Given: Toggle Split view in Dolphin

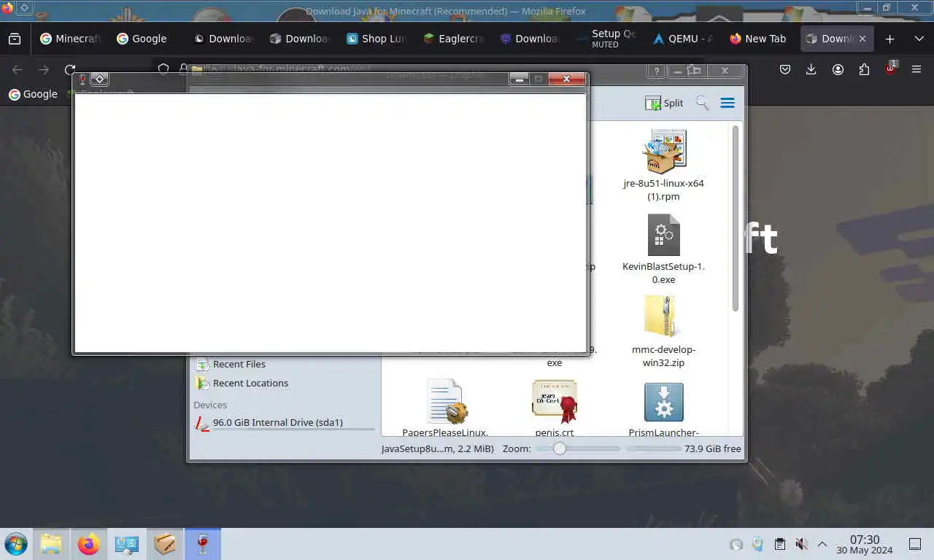Looking at the screenshot, I should pos(664,103).
